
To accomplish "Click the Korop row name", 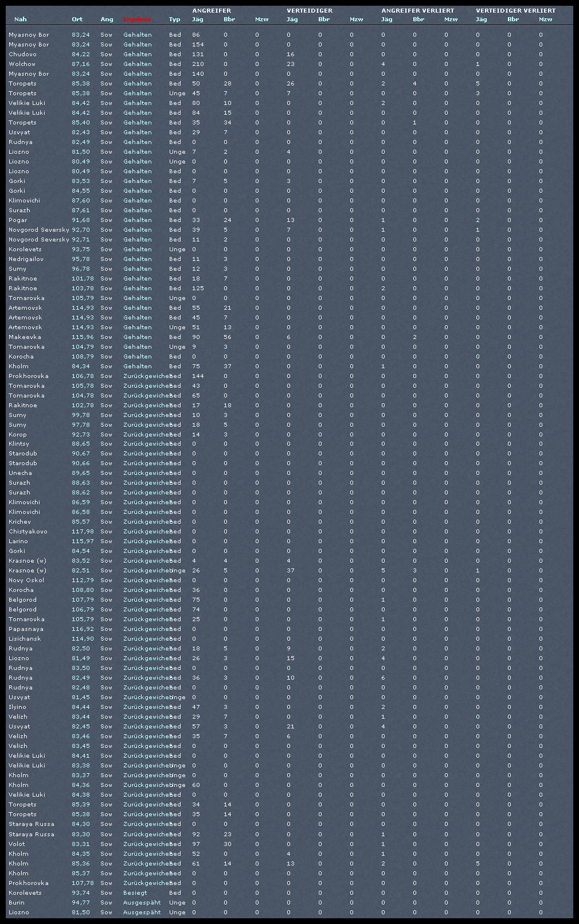I will point(18,435).
